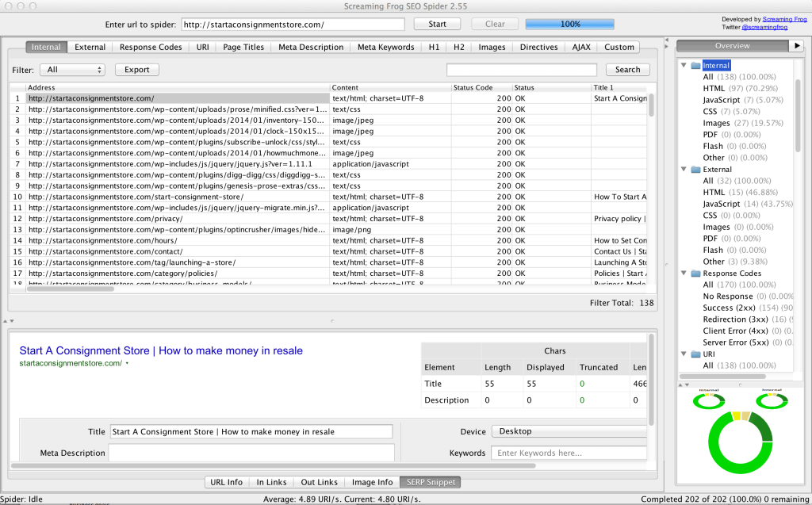Switch to the Response Codes tab
The width and height of the screenshot is (812, 505).
click(151, 47)
